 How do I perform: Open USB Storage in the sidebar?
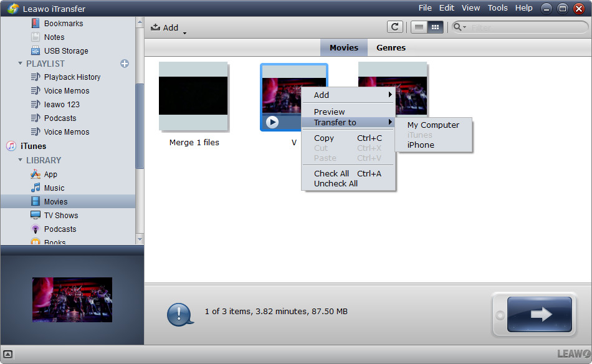tap(65, 51)
